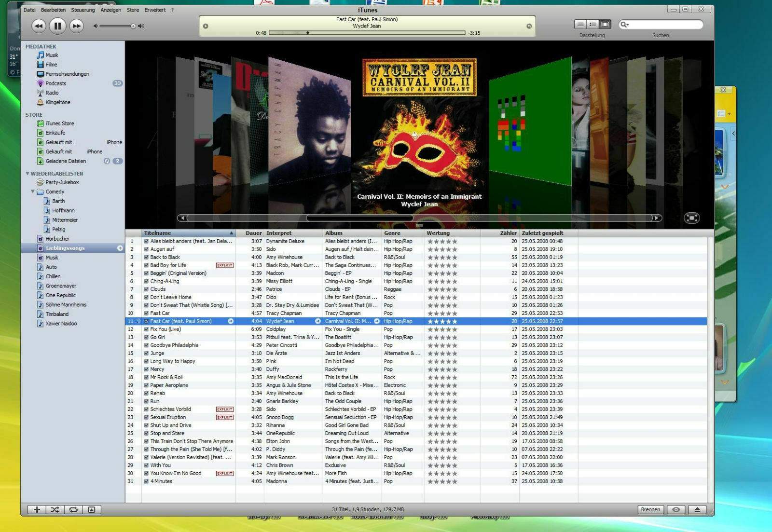Viewport: 772px width, 532px height.
Task: Open Cover Flow fullscreen icon
Action: pyautogui.click(x=691, y=218)
